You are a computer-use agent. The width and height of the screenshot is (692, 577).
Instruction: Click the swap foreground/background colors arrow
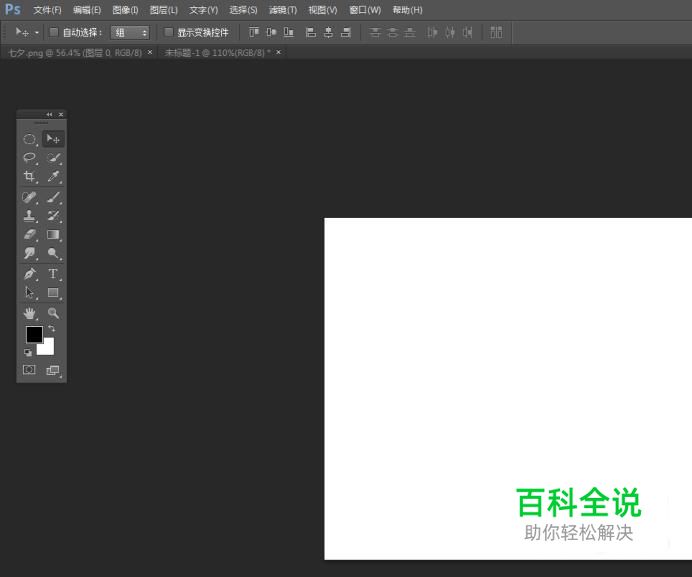(x=52, y=328)
